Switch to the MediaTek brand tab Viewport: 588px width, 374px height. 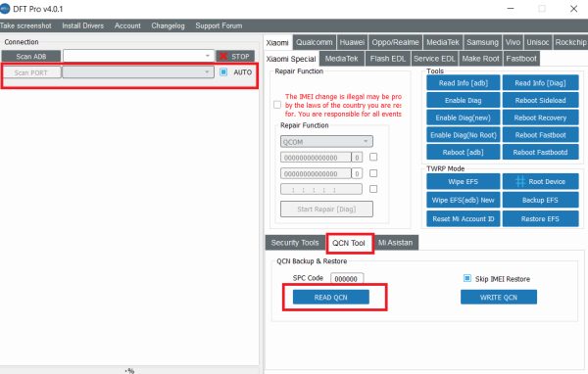tap(443, 42)
